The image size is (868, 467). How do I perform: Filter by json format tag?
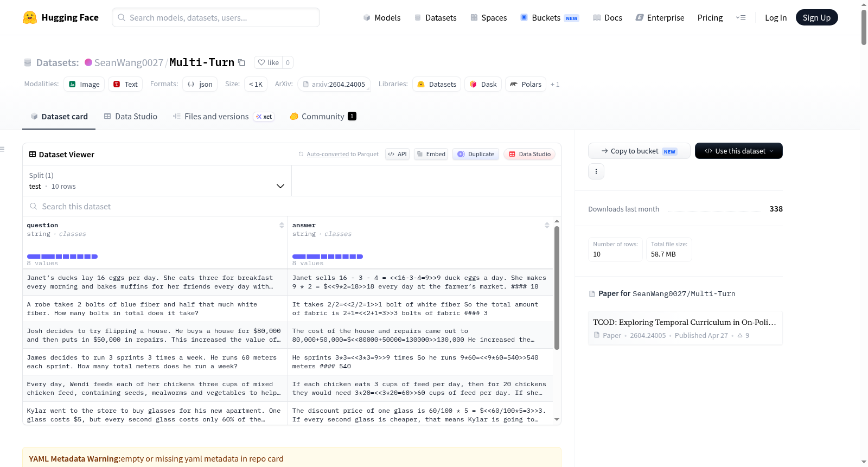(200, 84)
